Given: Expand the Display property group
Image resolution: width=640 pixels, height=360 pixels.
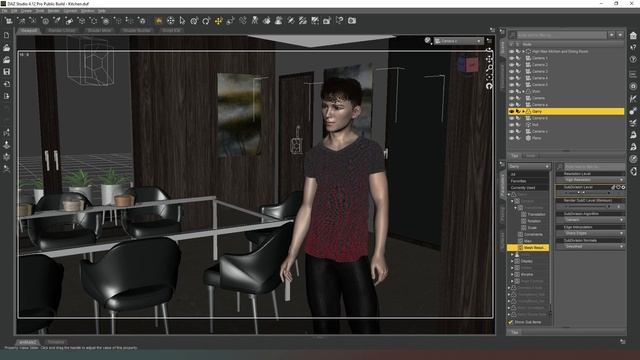Looking at the screenshot, I should (x=513, y=261).
